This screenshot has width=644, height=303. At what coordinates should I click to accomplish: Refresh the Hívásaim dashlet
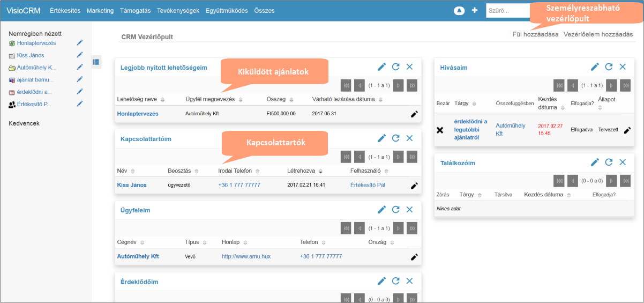point(609,67)
